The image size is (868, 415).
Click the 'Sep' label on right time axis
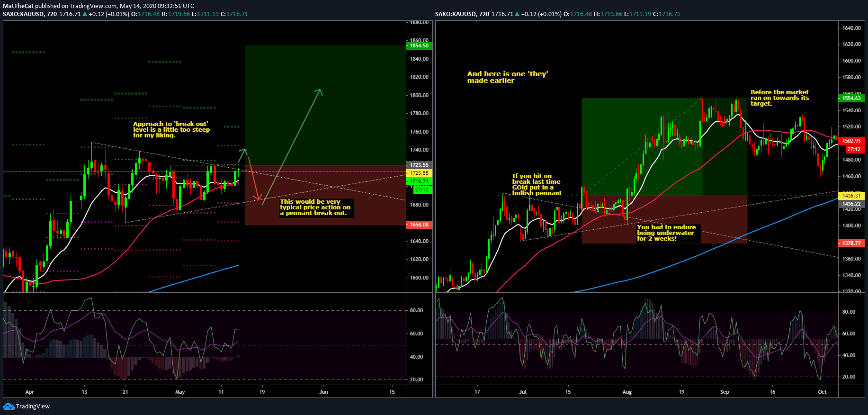725,392
